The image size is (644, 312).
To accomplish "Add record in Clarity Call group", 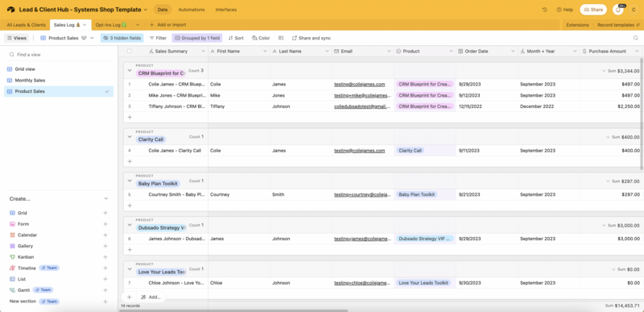I will [130, 161].
